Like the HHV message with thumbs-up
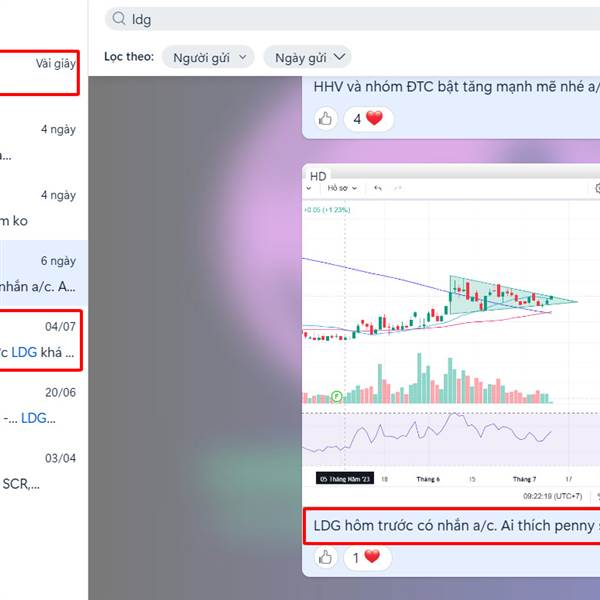This screenshot has width=600, height=600. (325, 119)
